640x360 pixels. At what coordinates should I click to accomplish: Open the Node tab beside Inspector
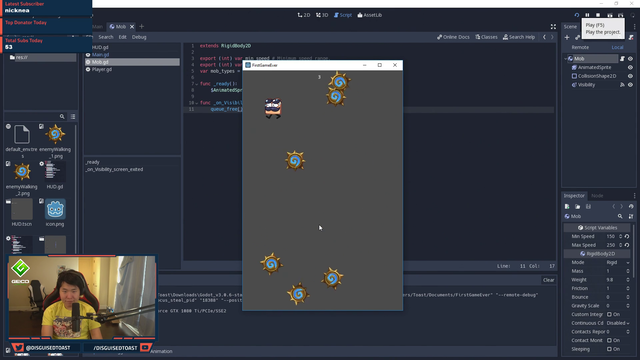(597, 196)
